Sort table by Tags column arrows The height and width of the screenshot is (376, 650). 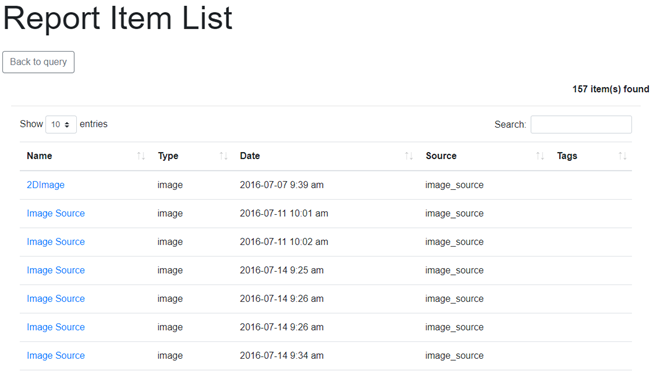tap(622, 156)
